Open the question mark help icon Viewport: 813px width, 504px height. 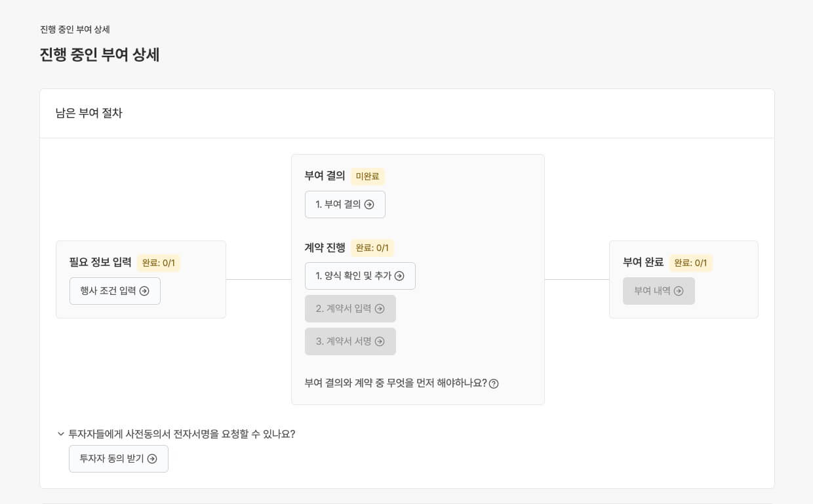494,383
